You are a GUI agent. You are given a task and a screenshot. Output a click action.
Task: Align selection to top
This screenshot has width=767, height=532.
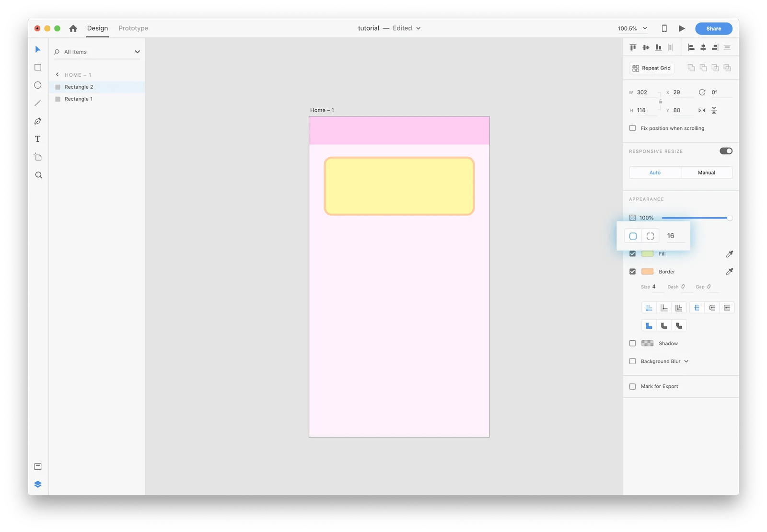point(633,47)
